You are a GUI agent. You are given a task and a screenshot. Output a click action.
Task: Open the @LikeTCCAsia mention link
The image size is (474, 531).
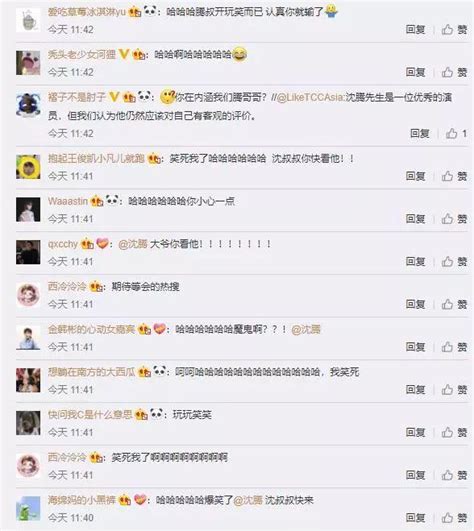[310, 98]
